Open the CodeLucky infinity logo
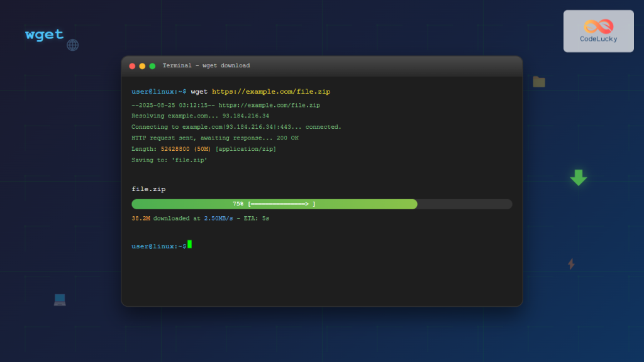 click(x=597, y=25)
